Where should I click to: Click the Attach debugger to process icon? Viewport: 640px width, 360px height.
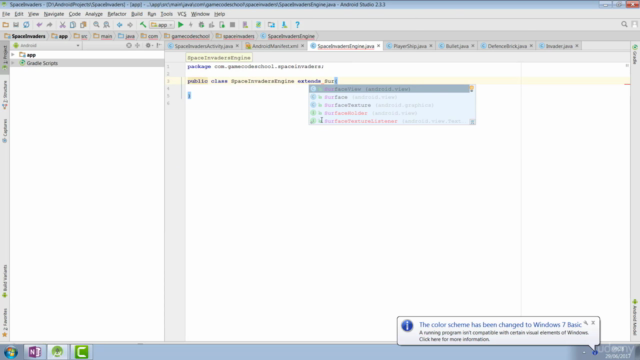222,25
